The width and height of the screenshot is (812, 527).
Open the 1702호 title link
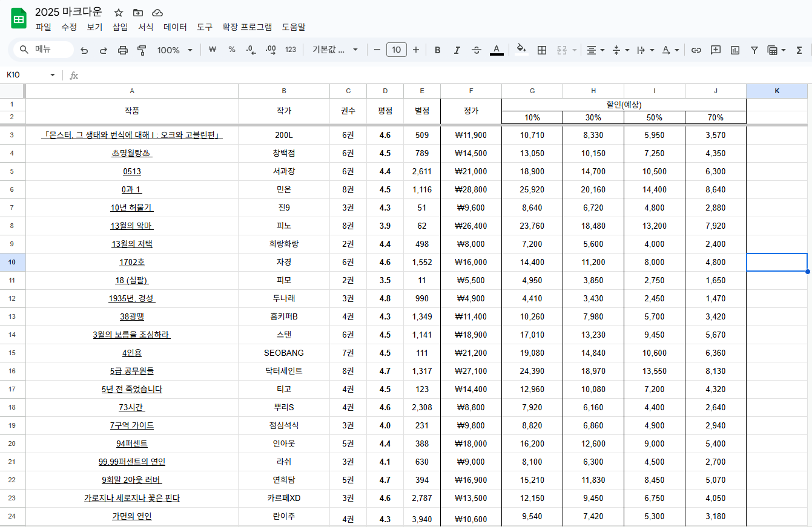[132, 263]
